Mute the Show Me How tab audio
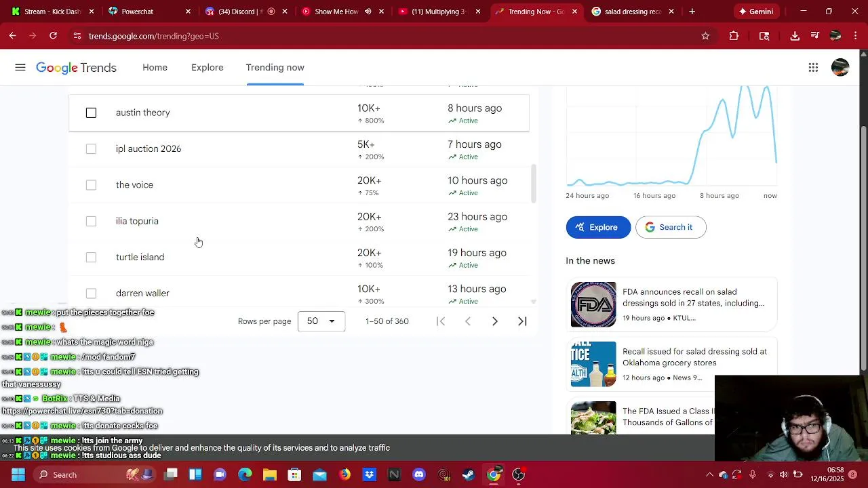 [368, 12]
